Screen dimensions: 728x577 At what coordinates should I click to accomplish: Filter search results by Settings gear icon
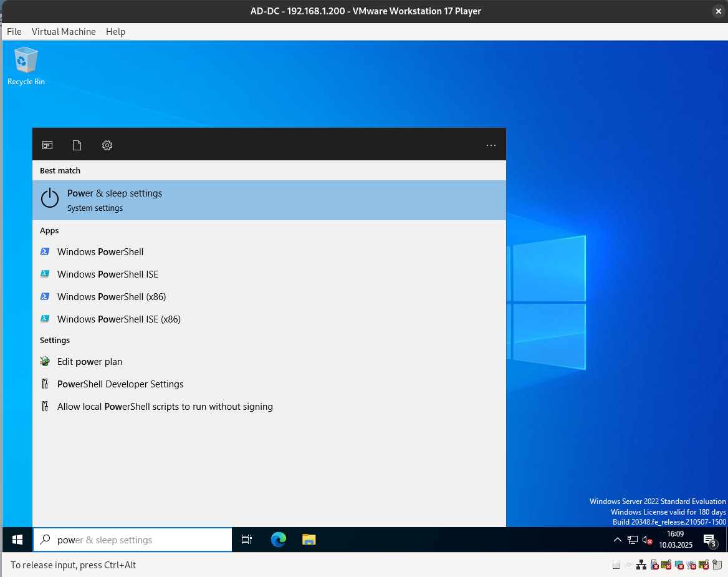point(107,145)
